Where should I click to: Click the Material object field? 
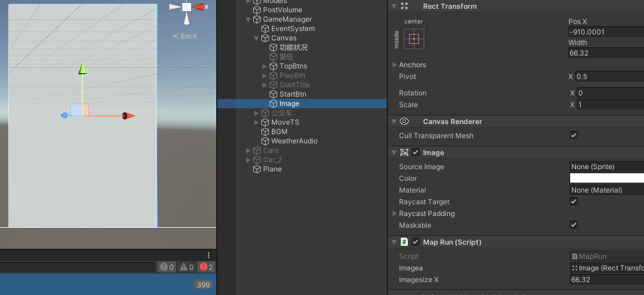tap(606, 190)
